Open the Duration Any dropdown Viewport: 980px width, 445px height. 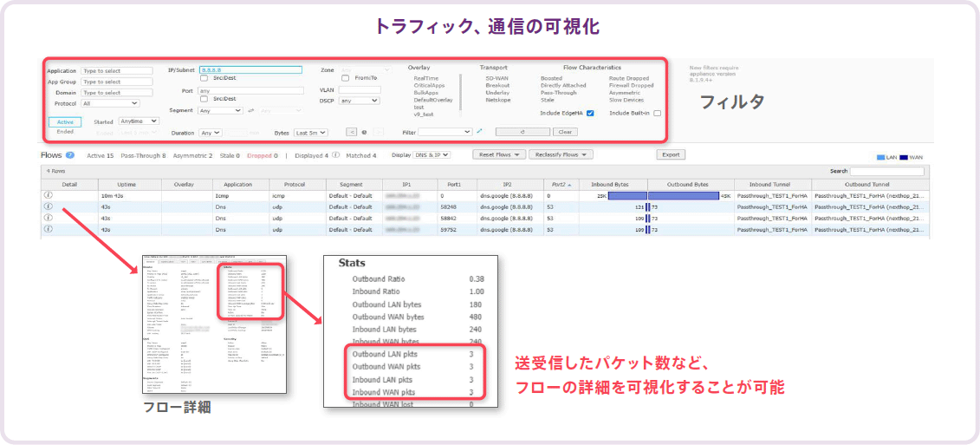[210, 133]
